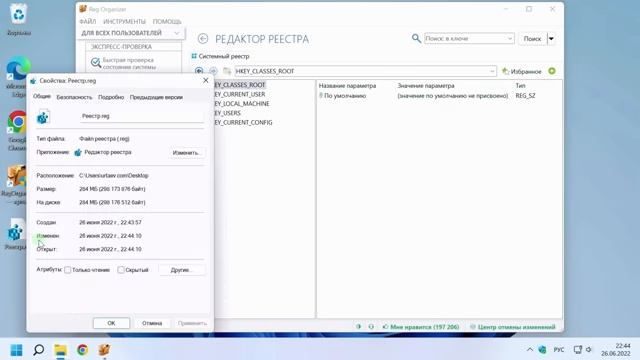Click the file icon in properties dialog

click(x=43, y=117)
